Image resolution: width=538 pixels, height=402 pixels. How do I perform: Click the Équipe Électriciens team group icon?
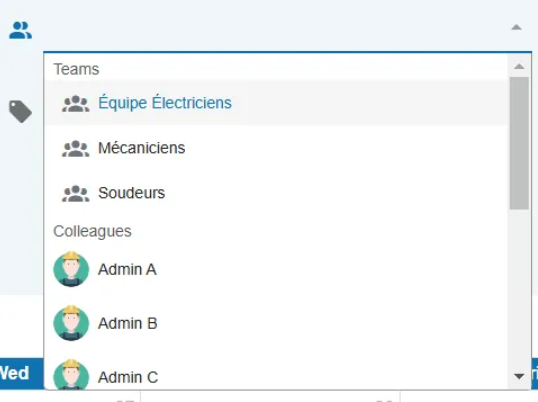point(75,104)
